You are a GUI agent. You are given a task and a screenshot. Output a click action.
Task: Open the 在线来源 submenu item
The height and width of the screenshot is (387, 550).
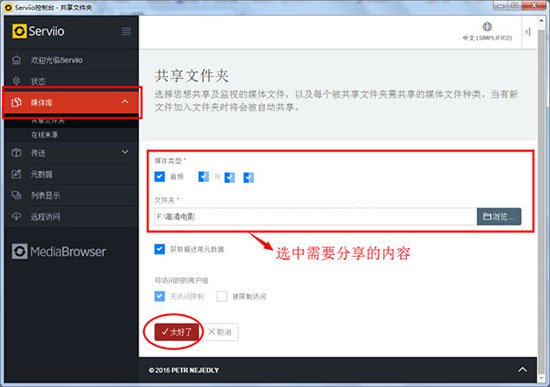click(45, 135)
